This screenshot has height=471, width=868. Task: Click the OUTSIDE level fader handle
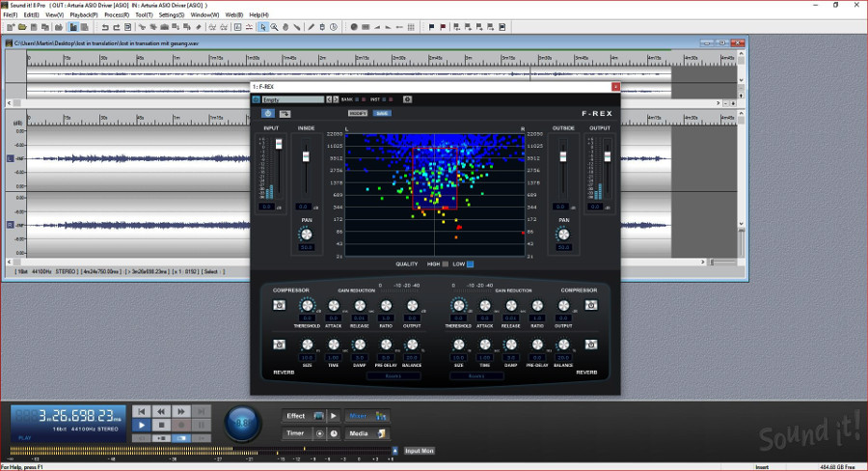pos(563,156)
